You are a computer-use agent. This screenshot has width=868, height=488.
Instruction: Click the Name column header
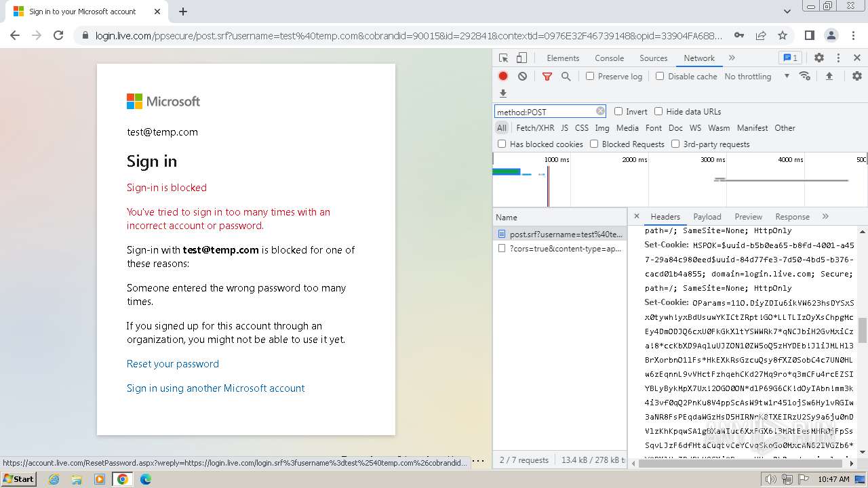point(559,217)
